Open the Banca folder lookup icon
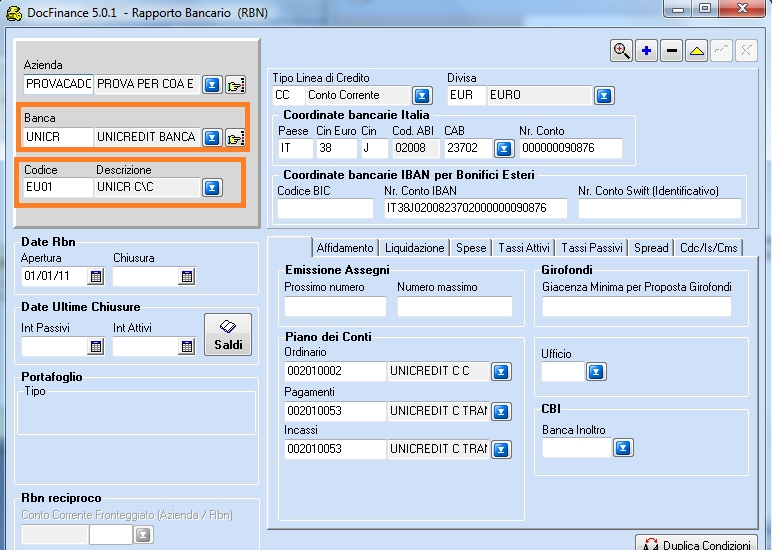 tap(235, 138)
